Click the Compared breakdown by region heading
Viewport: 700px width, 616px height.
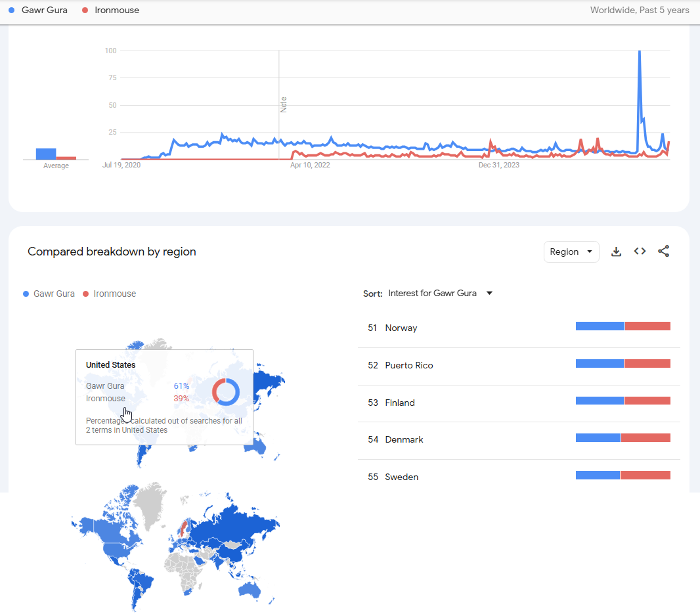[x=112, y=252]
